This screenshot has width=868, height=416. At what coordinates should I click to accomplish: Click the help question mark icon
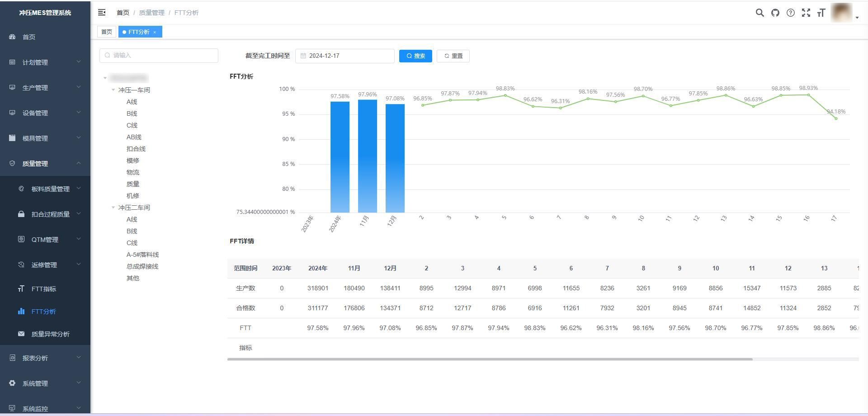[x=790, y=13]
